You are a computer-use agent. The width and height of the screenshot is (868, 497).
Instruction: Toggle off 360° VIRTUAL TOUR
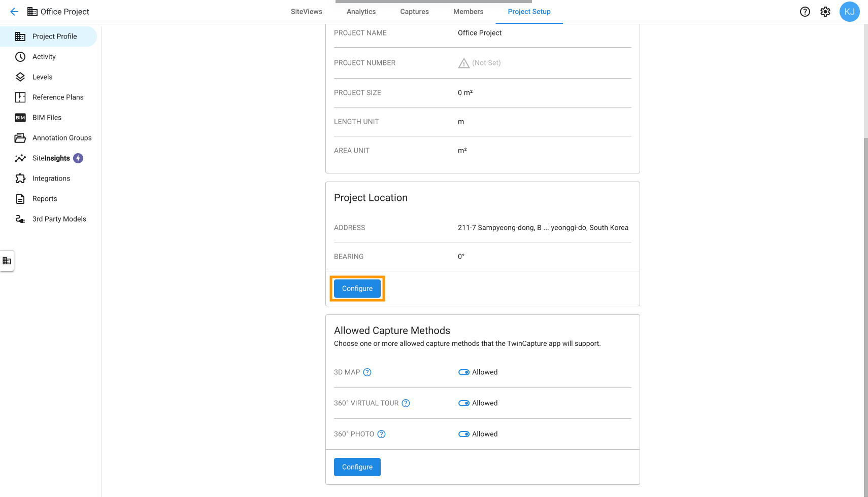[x=463, y=403]
